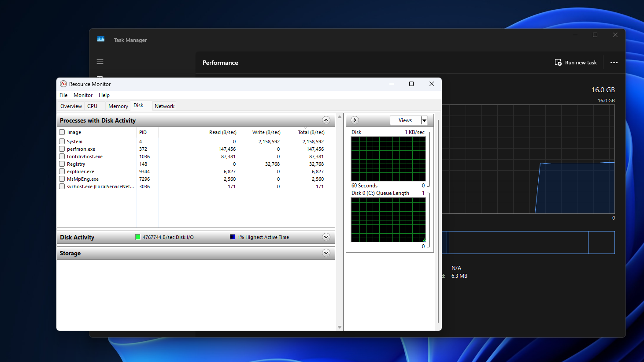644x362 pixels.
Task: Collapse the Processes with Disk Activity section
Action: pyautogui.click(x=326, y=120)
